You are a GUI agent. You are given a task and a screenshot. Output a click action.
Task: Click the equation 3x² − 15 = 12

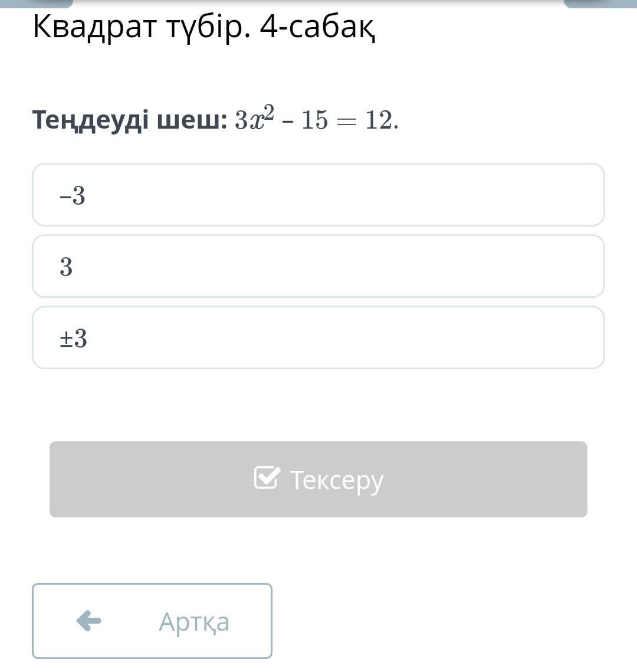click(x=316, y=120)
